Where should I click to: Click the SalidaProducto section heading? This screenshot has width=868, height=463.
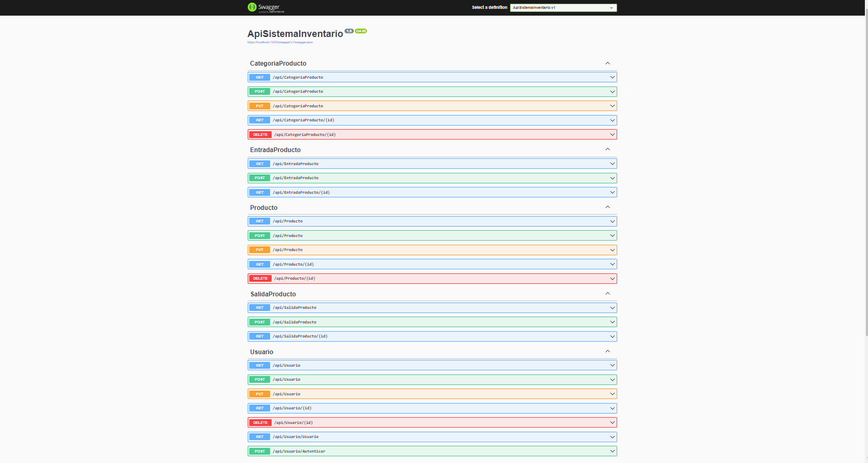click(x=273, y=294)
